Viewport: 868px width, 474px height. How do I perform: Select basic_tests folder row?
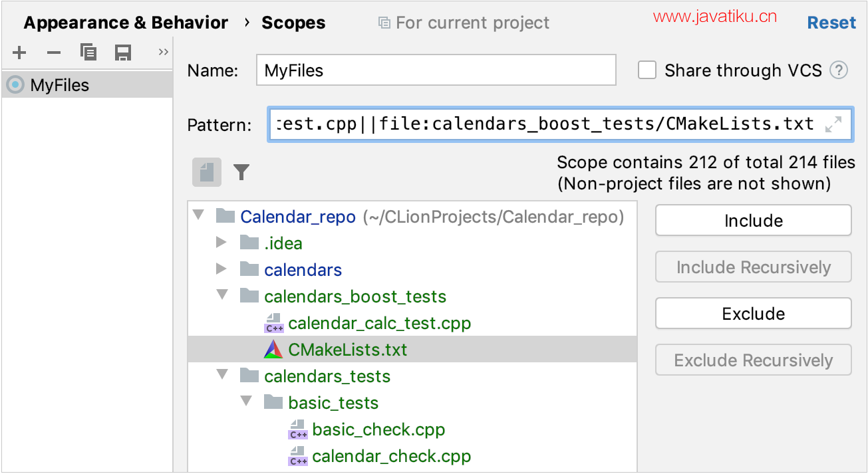pyautogui.click(x=412, y=403)
